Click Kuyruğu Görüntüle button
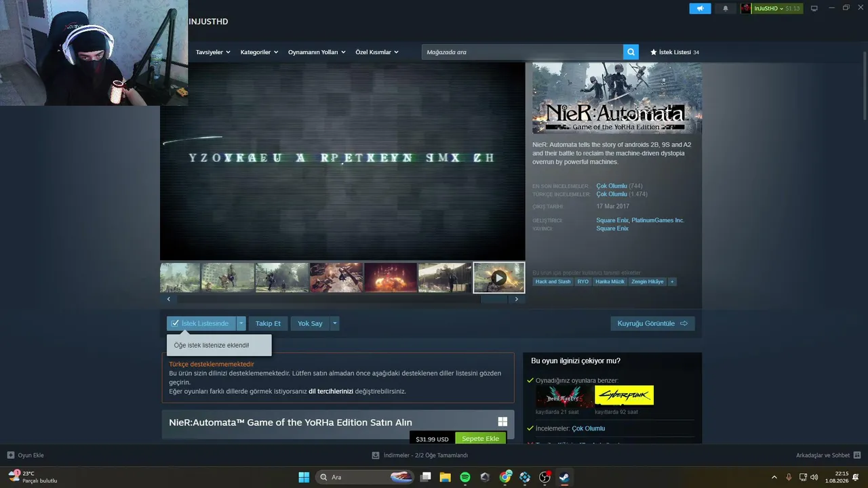The height and width of the screenshot is (488, 868). (x=652, y=323)
